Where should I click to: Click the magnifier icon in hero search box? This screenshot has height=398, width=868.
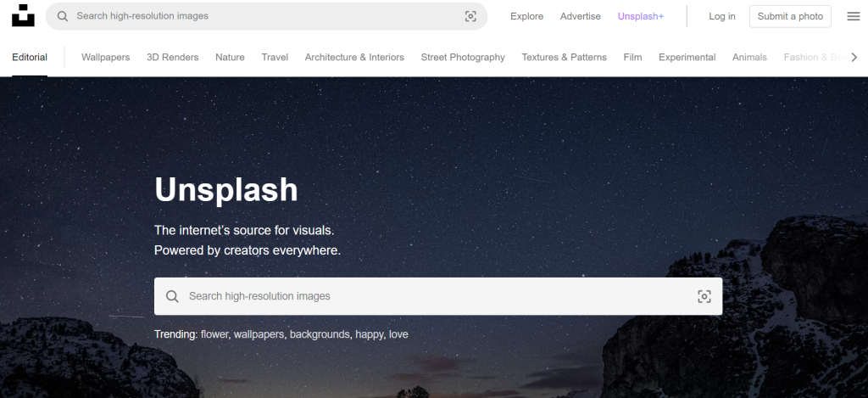172,296
